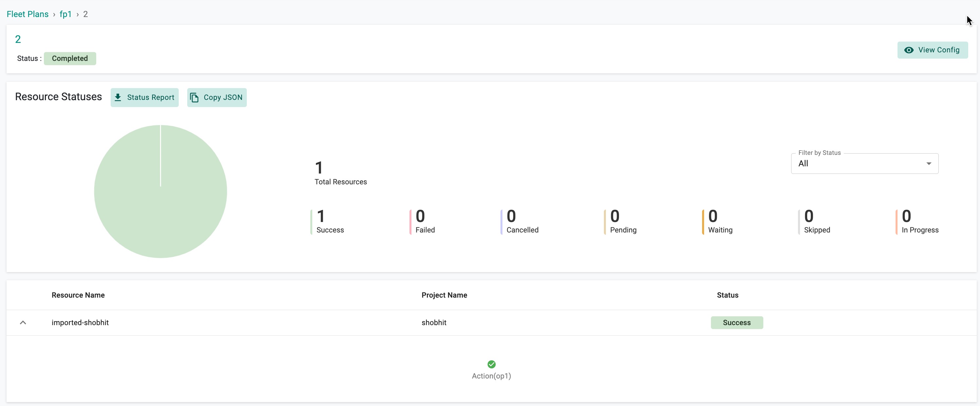
Task: Click the Cancelled count stat
Action: coord(519,221)
